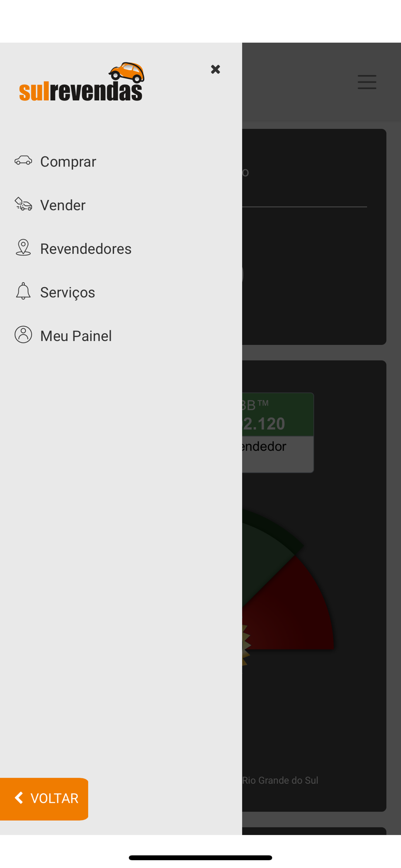401x868 pixels.
Task: Click the tow truck icon beside Vender
Action: click(x=23, y=204)
